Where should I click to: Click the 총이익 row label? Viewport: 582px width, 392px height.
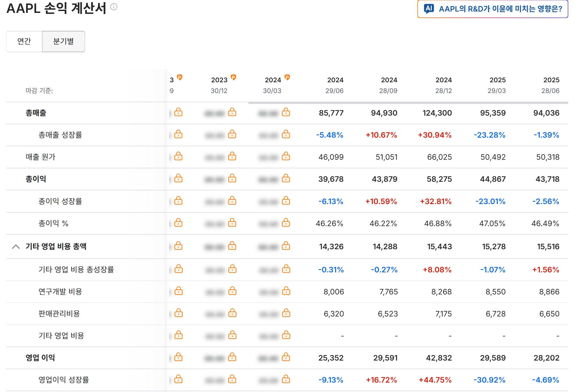(x=36, y=179)
